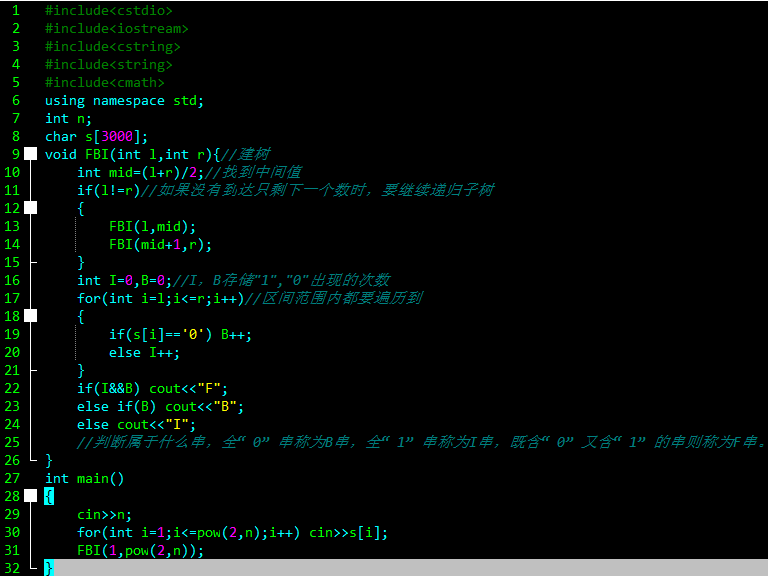The width and height of the screenshot is (768, 576).
Task: Click the long comment starting '//判断属于什么串'
Action: click(421, 442)
